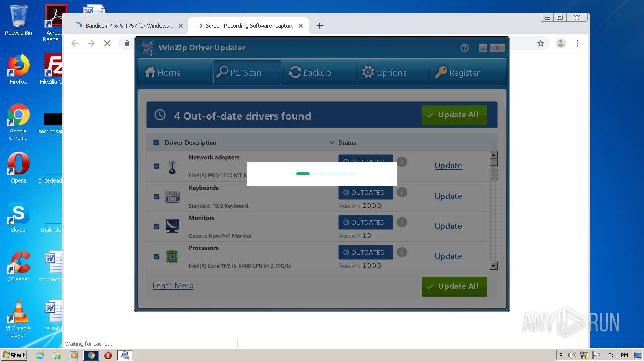Screen dimensions: 644x362
Task: Click Update link for Keyboards
Action: tap(448, 196)
